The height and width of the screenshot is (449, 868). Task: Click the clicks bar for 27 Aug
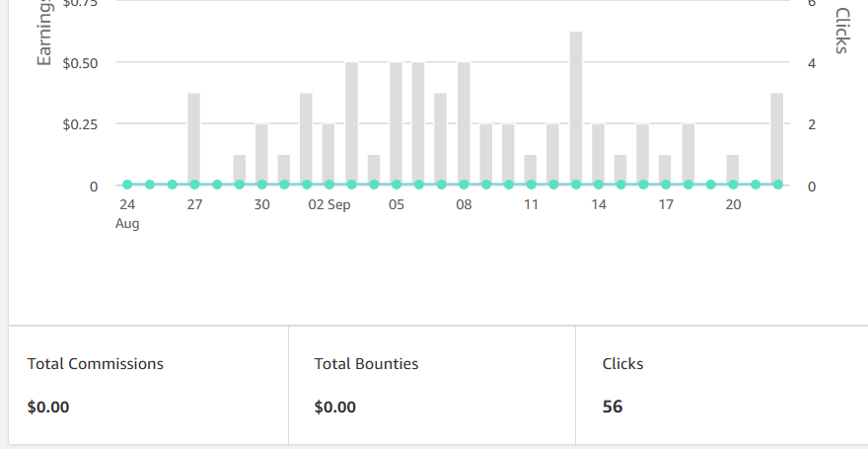tap(194, 138)
